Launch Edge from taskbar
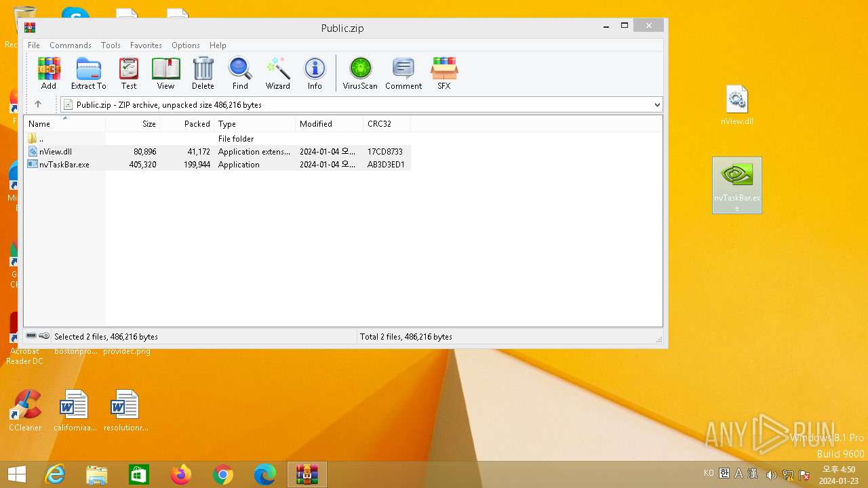 point(265,474)
